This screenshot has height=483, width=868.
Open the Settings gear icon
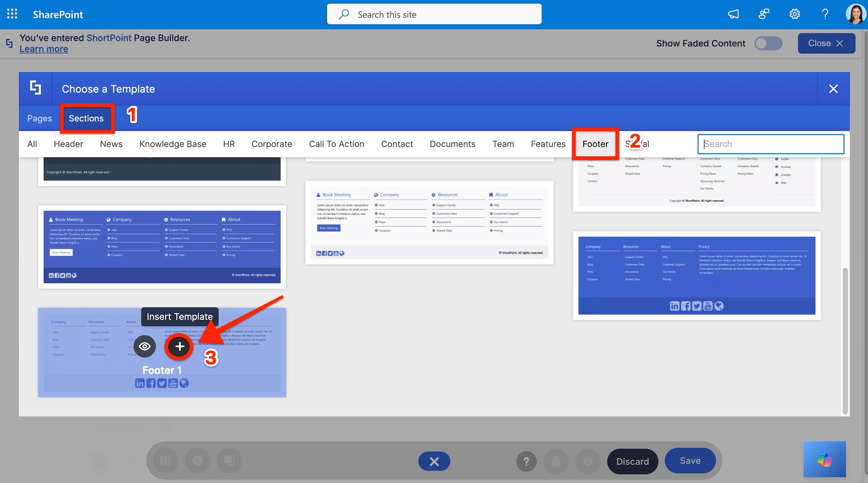pos(794,14)
